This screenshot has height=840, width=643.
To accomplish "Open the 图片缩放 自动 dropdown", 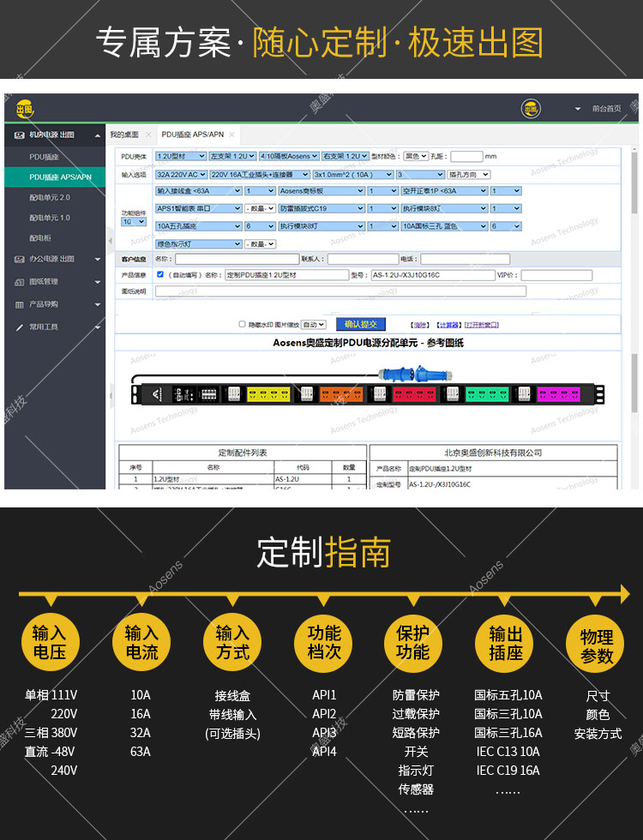I will coord(314,325).
